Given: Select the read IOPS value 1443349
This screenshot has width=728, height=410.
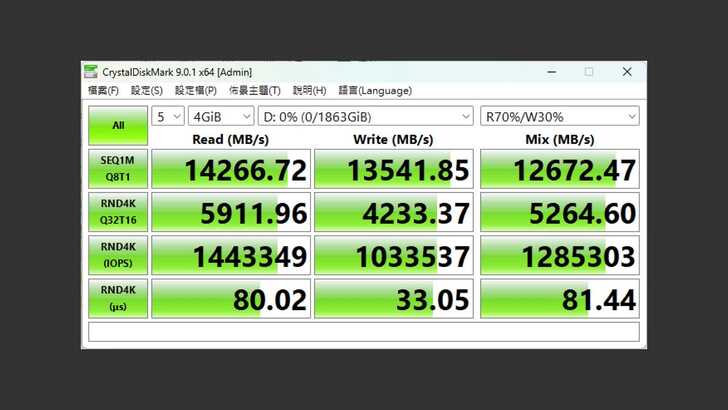Looking at the screenshot, I should pos(231,255).
